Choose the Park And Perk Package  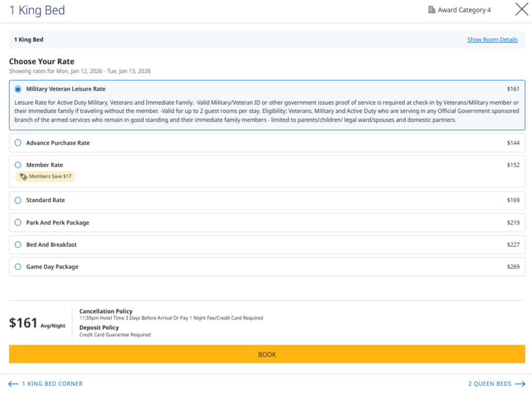pos(18,222)
